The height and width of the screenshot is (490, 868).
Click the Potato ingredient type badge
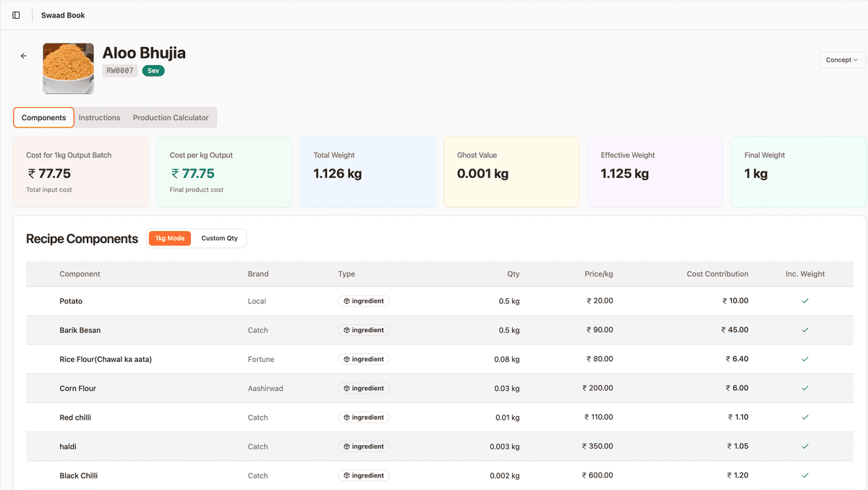[x=364, y=301]
